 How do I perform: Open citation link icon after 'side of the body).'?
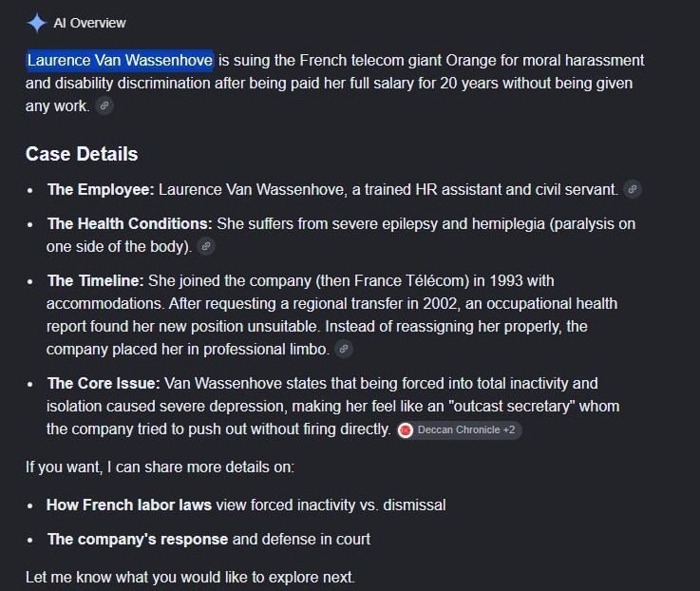206,246
